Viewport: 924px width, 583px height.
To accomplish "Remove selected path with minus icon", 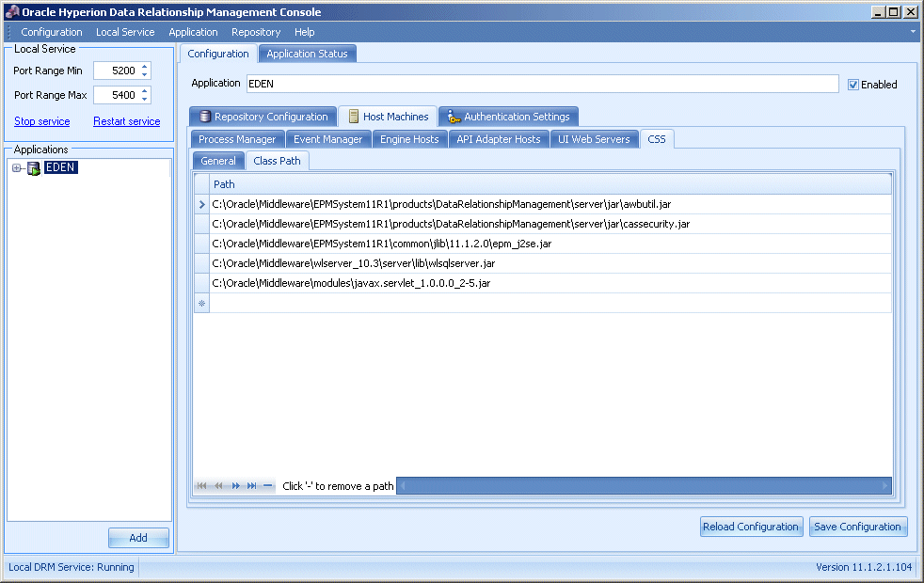I will pyautogui.click(x=267, y=486).
